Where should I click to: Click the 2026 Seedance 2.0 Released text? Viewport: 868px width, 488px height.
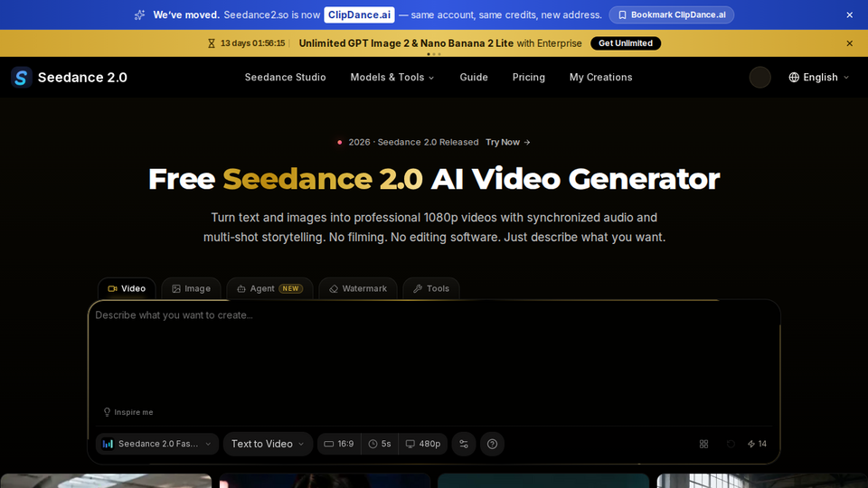(413, 142)
